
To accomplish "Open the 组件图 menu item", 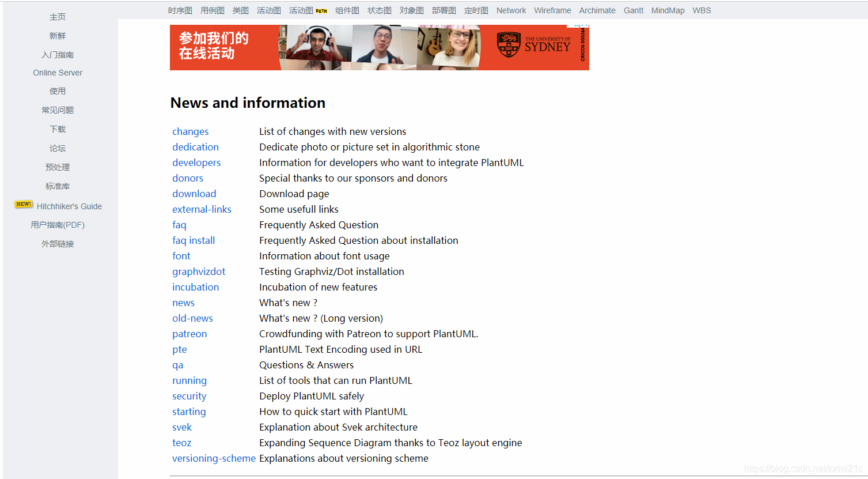I will 347,10.
